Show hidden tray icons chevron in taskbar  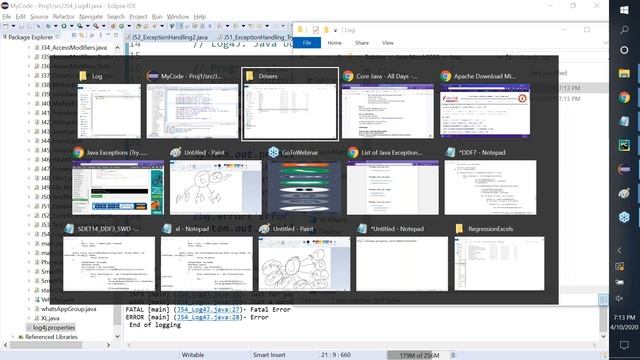(x=619, y=250)
